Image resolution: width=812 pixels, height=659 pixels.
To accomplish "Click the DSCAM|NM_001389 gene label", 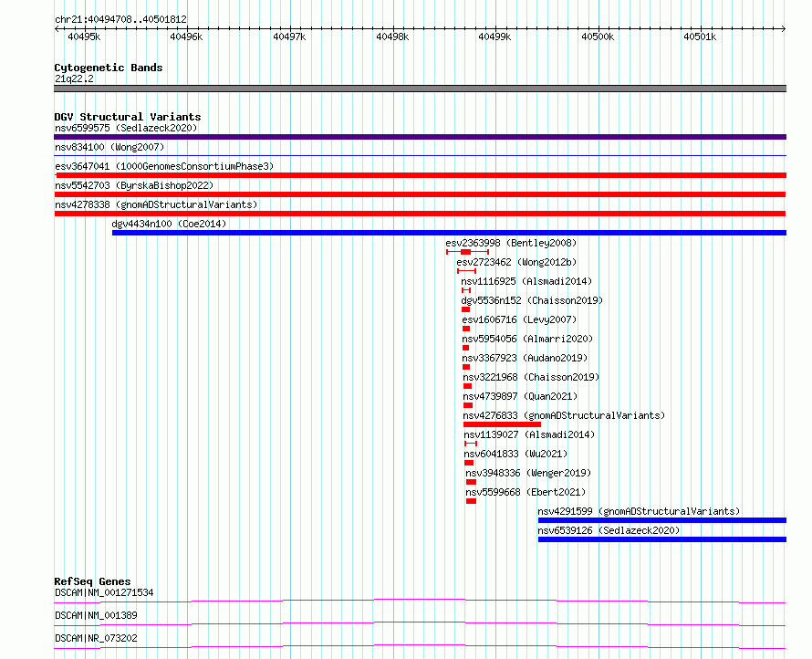I will (96, 615).
